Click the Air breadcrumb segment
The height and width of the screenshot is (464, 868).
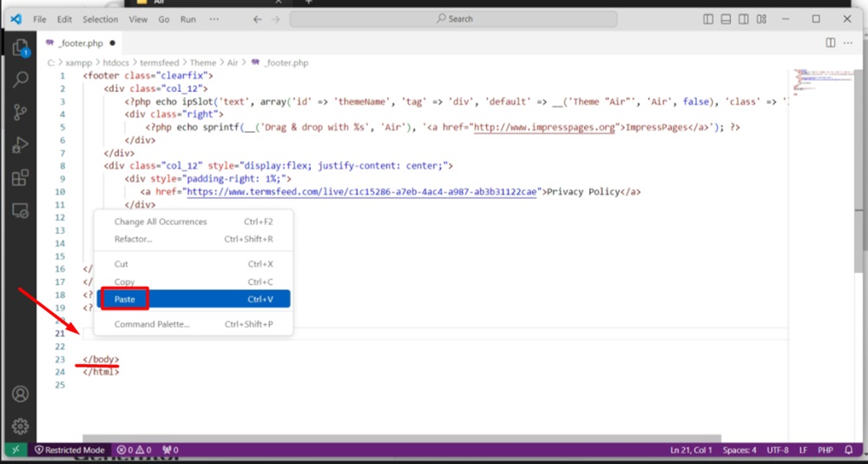click(x=233, y=63)
